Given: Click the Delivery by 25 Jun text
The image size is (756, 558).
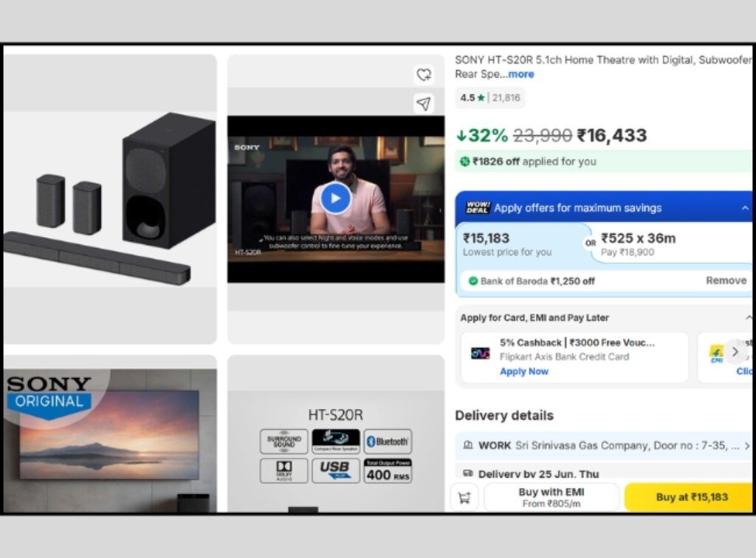Looking at the screenshot, I should (x=538, y=474).
